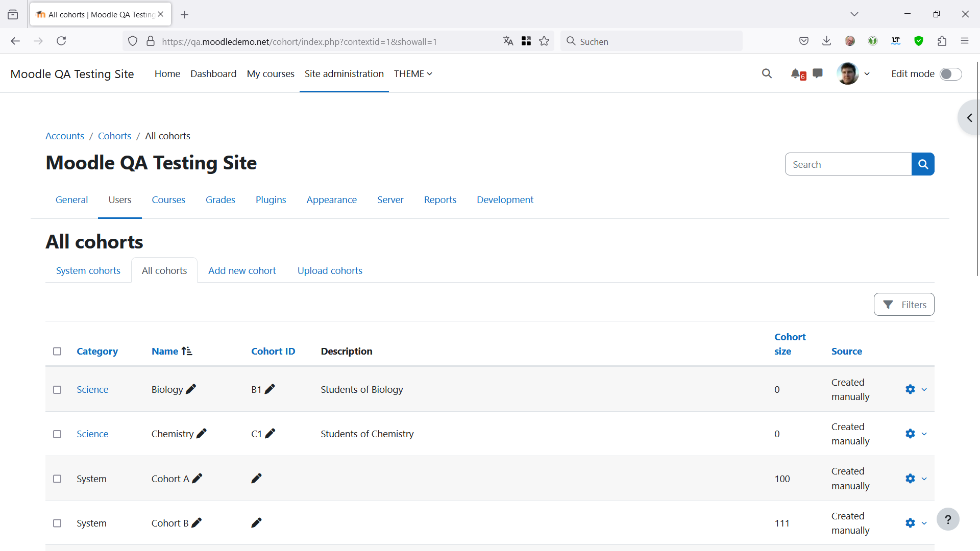Click the site info shield icon in address bar
980x551 pixels.
[x=133, y=41]
